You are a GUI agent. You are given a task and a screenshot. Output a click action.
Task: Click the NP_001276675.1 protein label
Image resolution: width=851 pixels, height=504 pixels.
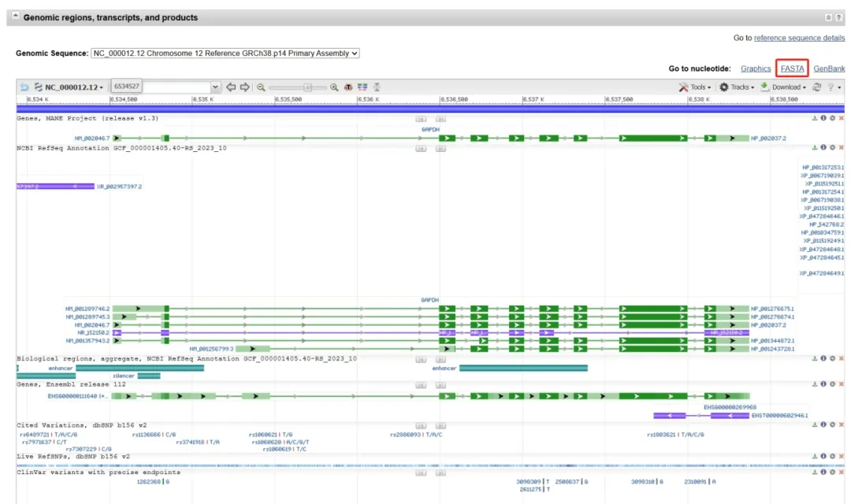point(773,309)
